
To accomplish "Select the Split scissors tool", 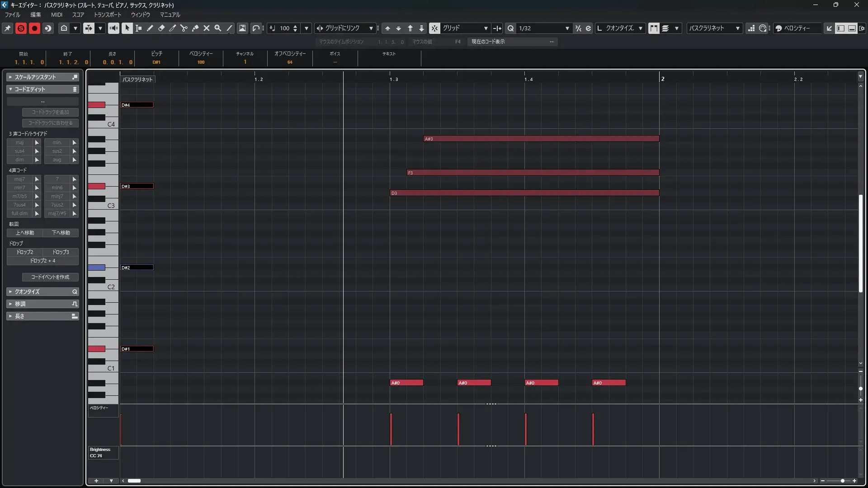I will 184,28.
